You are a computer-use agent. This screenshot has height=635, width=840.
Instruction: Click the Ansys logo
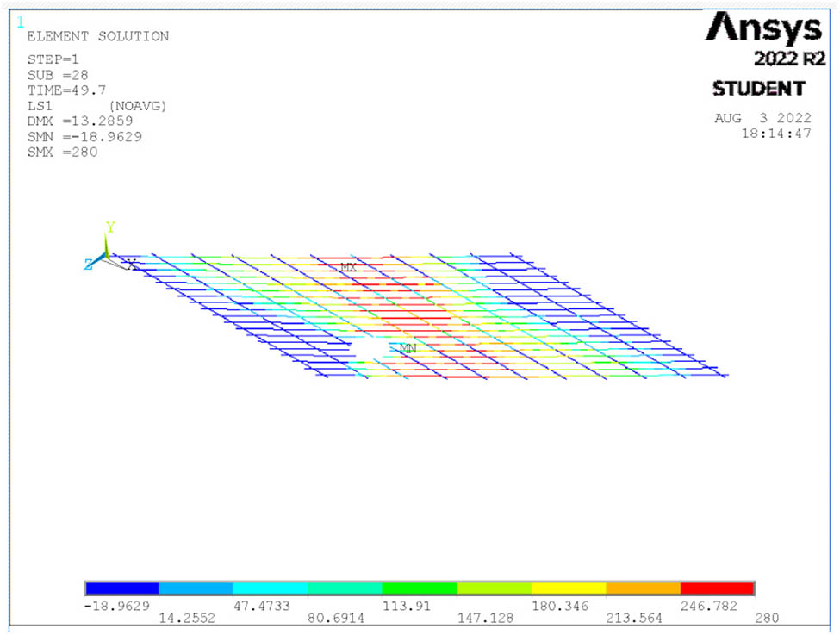[763, 30]
